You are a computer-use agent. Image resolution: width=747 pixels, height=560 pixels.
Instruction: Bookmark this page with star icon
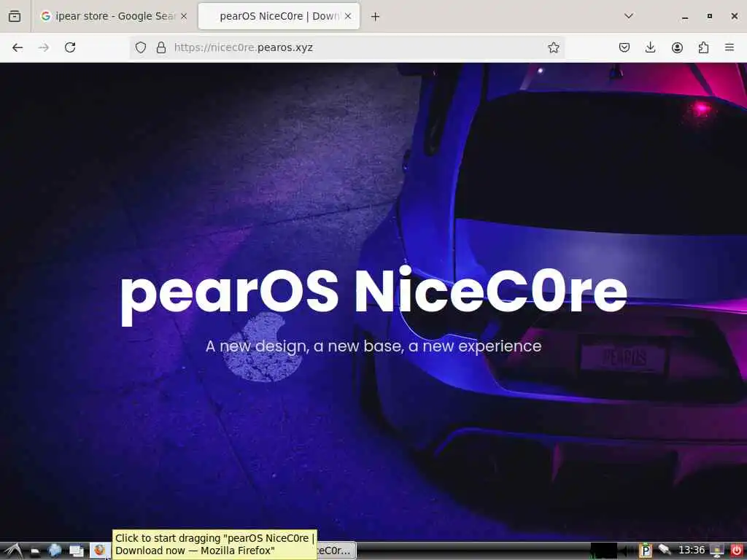[554, 47]
